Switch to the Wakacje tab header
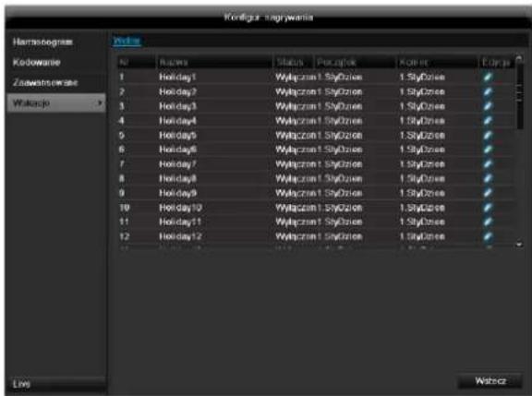The width and height of the screenshot is (532, 396). click(x=127, y=41)
